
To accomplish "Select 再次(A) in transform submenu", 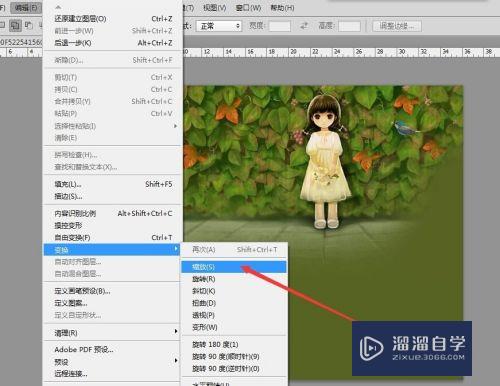I will 234,249.
